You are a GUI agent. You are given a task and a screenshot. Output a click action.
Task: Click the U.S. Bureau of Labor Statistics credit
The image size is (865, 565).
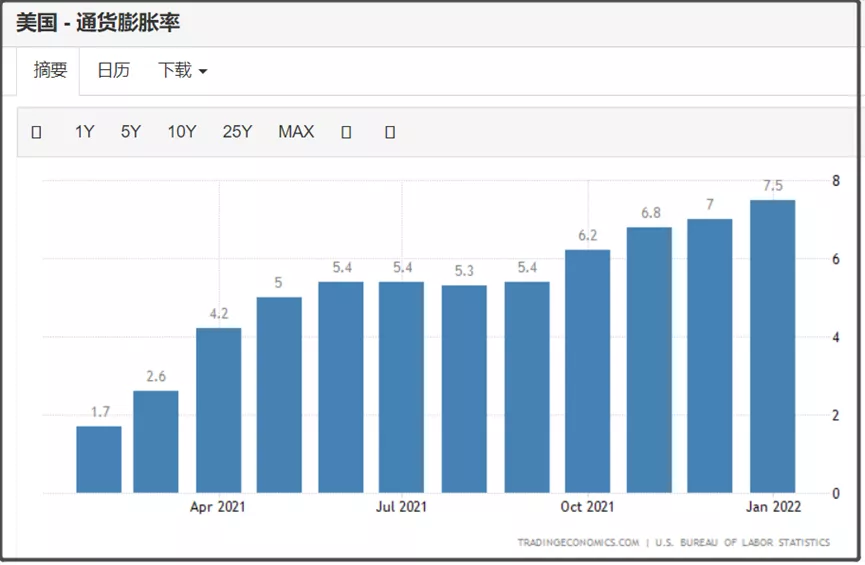(742, 542)
